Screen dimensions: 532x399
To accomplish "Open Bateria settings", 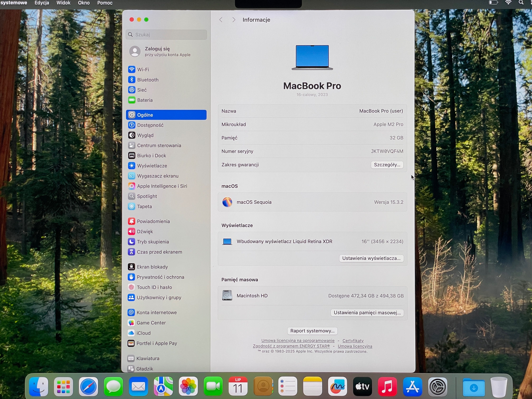I will 166,100.
